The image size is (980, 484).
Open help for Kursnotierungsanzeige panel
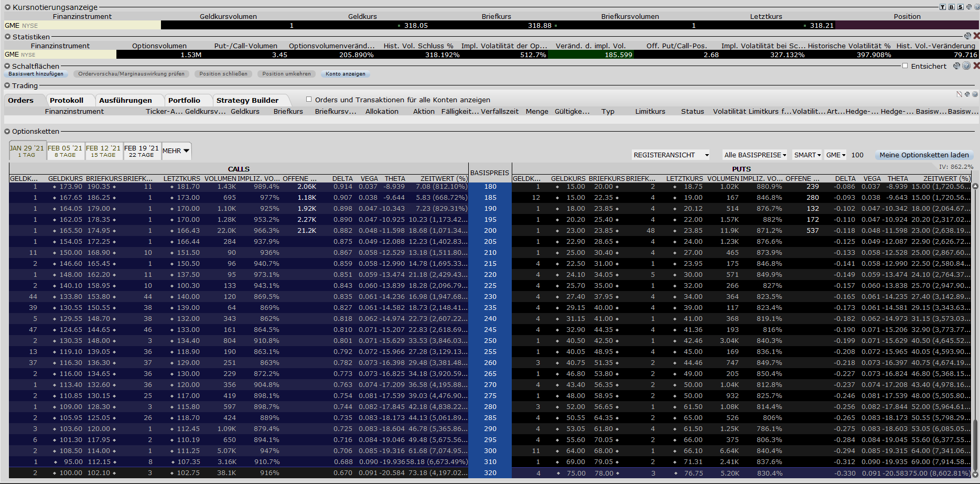click(976, 7)
